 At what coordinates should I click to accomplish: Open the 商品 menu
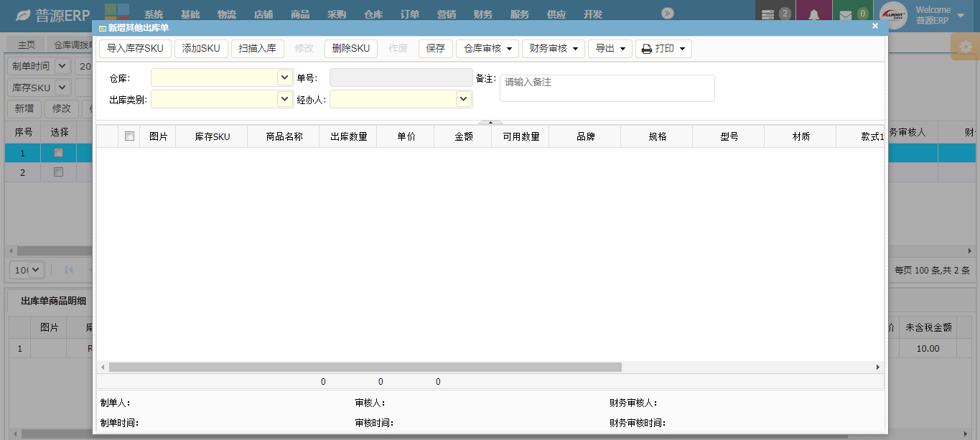pos(300,14)
